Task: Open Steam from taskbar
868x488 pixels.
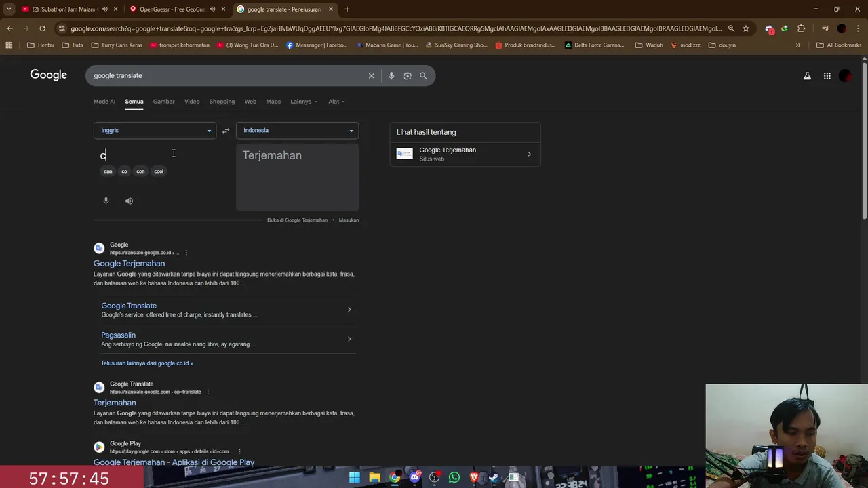Action: pyautogui.click(x=494, y=477)
